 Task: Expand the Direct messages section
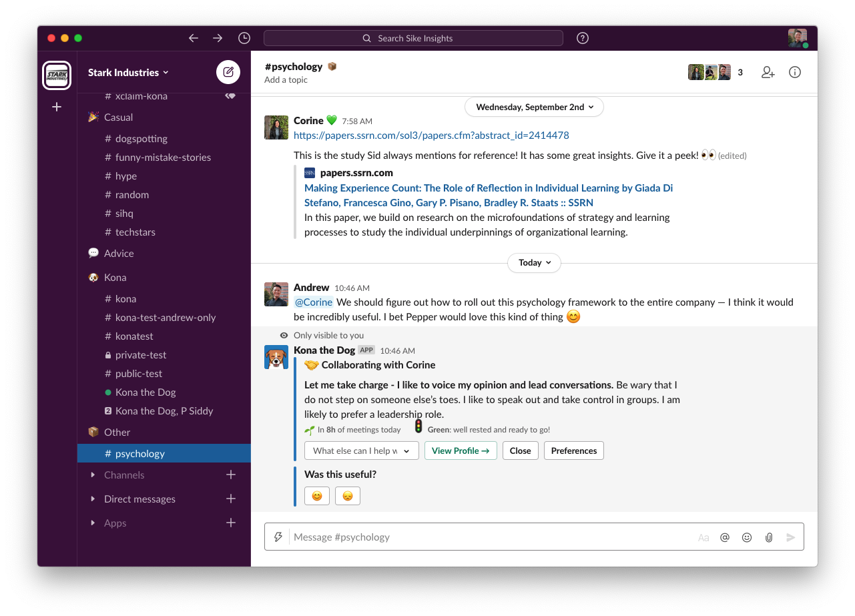93,499
